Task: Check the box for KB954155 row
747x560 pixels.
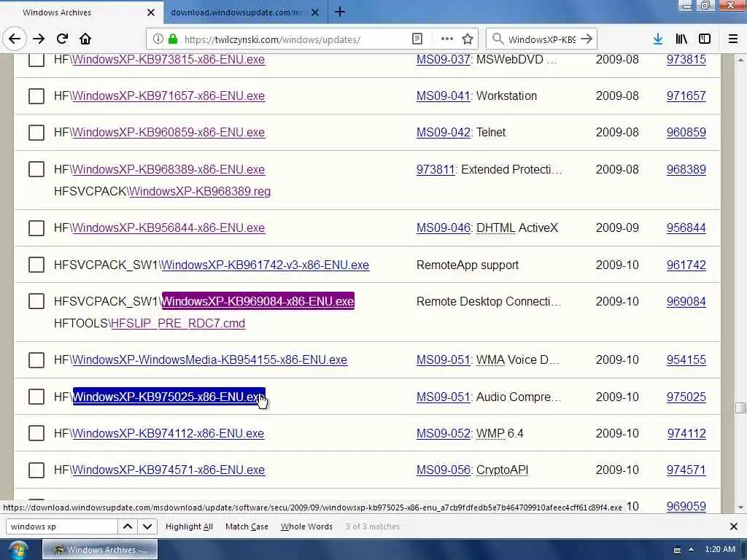Action: click(36, 360)
